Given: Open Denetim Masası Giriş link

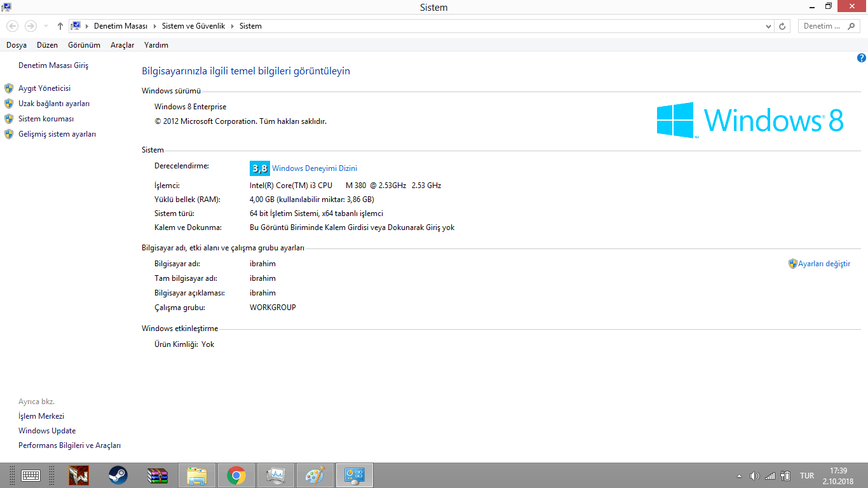Looking at the screenshot, I should [53, 65].
